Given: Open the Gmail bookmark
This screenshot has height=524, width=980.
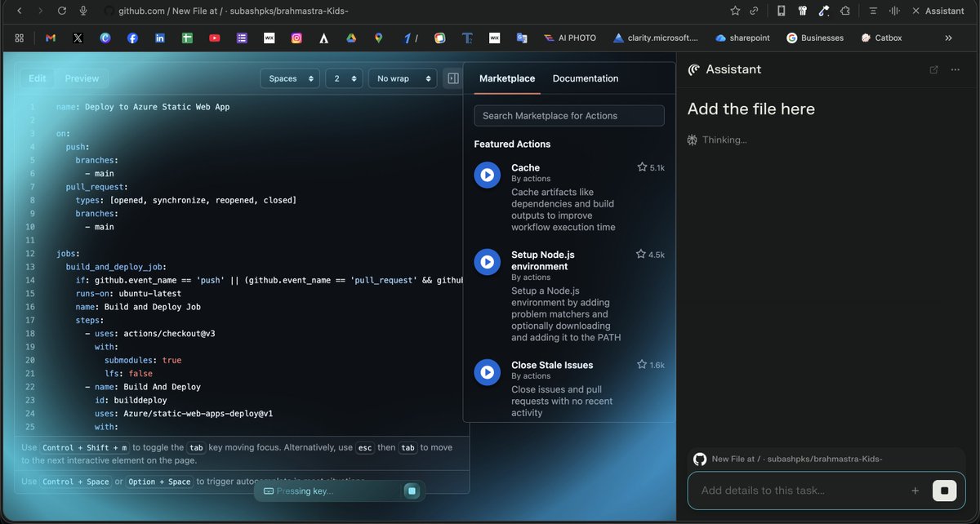Looking at the screenshot, I should 51,38.
